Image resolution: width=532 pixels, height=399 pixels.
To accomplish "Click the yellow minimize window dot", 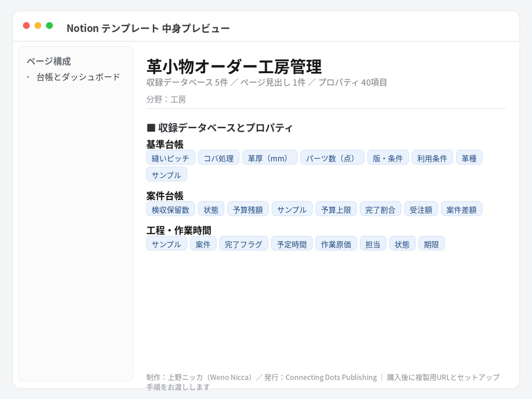I will tap(38, 25).
